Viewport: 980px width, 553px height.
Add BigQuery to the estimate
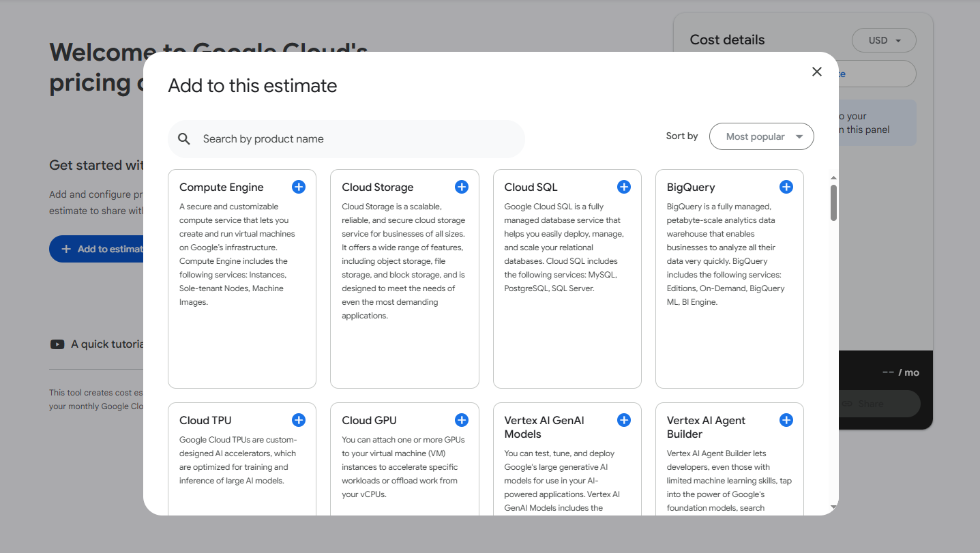786,186
